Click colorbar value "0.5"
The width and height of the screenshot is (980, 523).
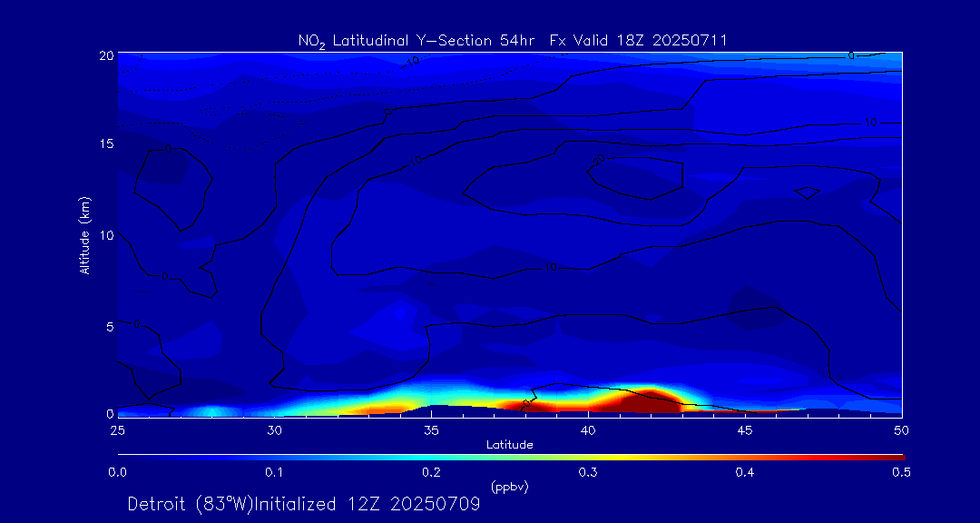pos(901,472)
